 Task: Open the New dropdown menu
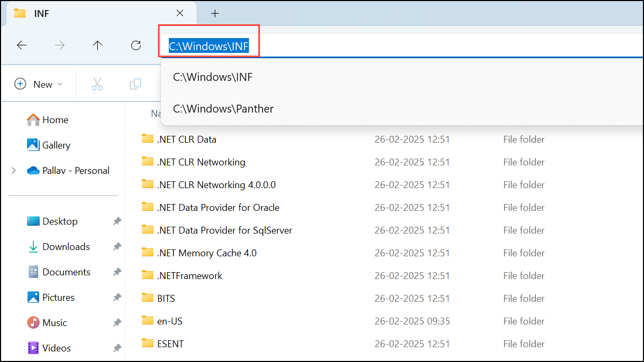click(39, 84)
